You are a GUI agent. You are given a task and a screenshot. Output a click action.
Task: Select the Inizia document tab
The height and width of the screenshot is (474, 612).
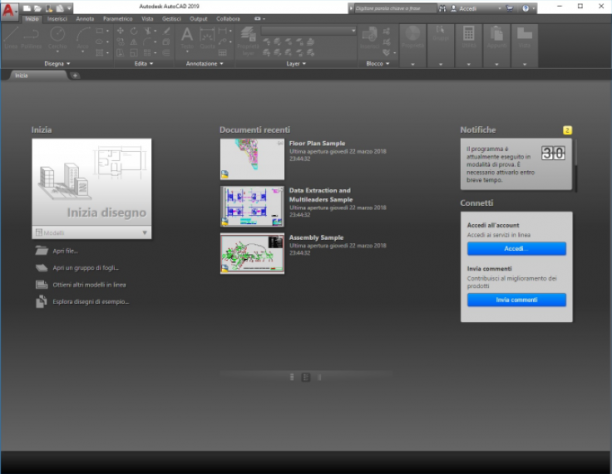(38, 75)
